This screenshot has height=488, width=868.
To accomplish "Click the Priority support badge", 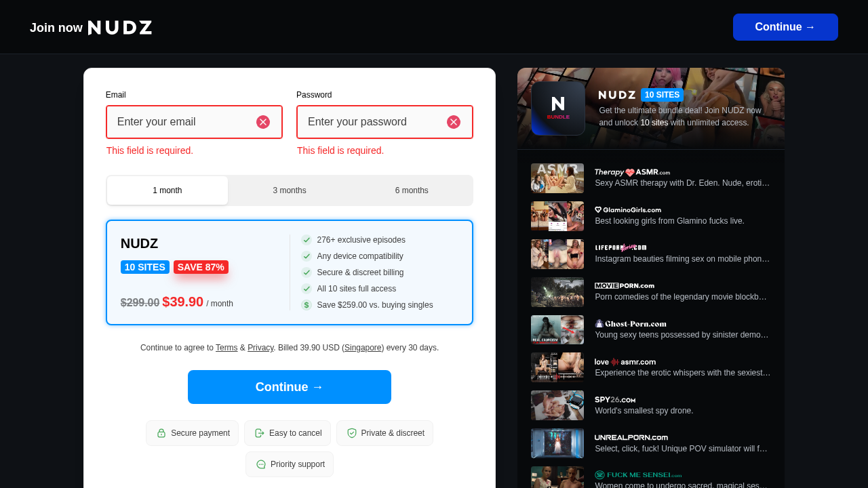I will (290, 464).
